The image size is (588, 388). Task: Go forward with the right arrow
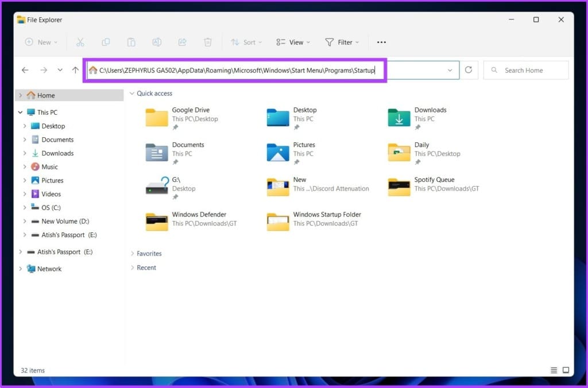pos(44,70)
